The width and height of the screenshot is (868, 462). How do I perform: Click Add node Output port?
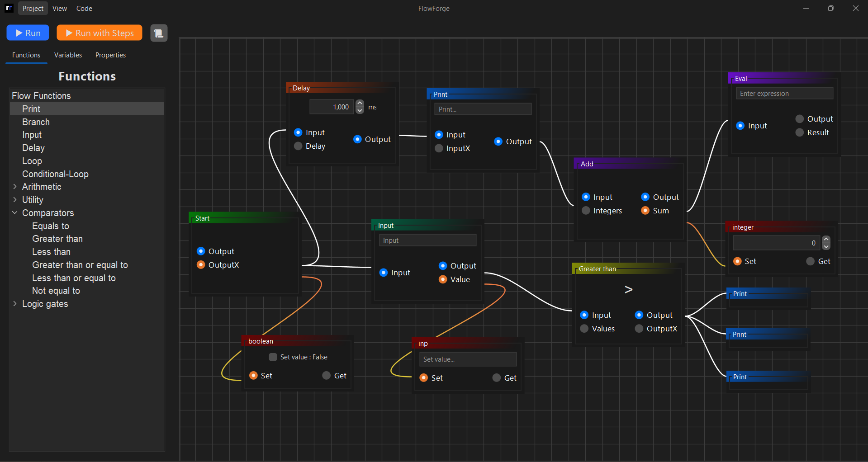[x=645, y=197]
